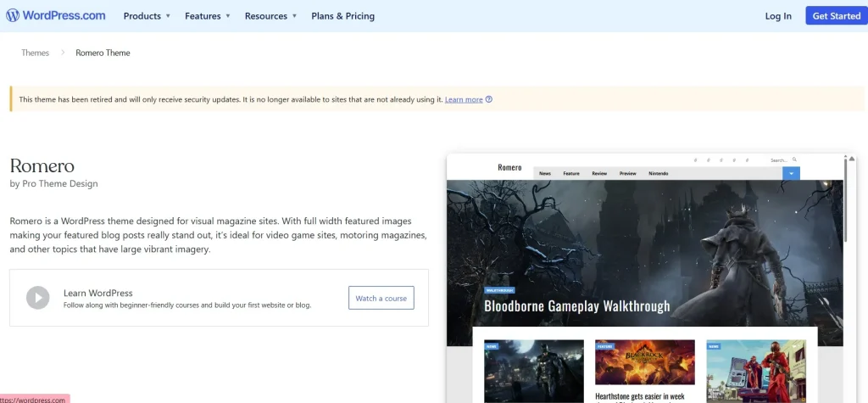868x403 pixels.
Task: Expand the blue dropdown button in the preview menu
Action: tap(791, 173)
